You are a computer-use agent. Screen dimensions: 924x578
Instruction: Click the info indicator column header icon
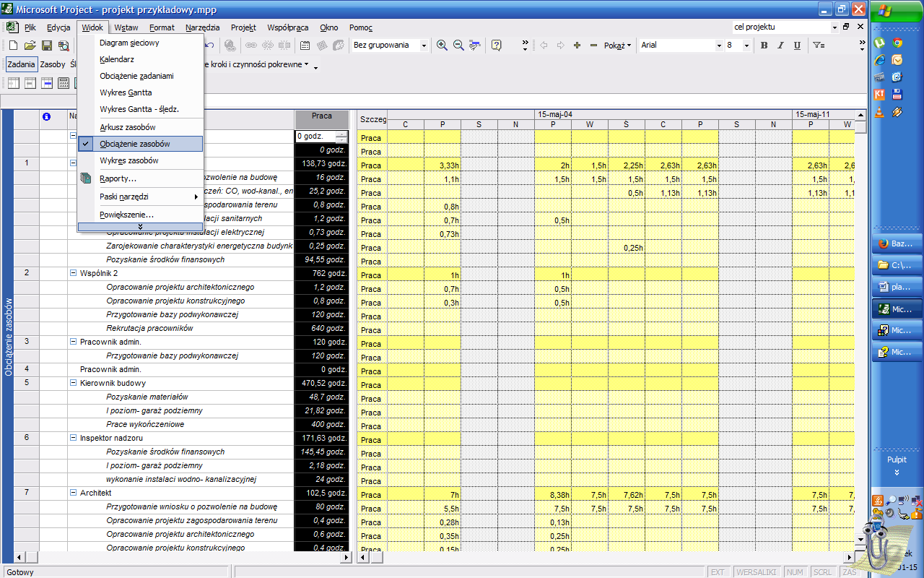[46, 116]
